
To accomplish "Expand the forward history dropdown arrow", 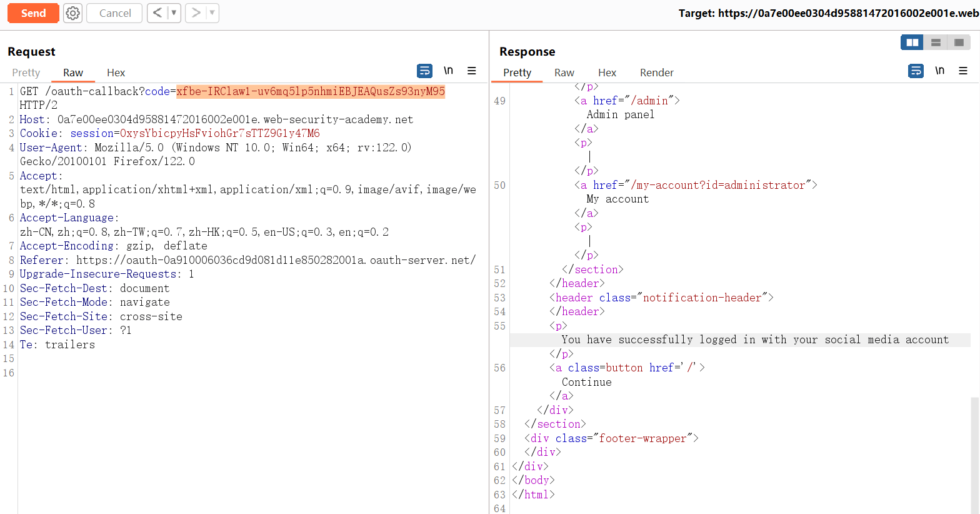I will (x=212, y=13).
